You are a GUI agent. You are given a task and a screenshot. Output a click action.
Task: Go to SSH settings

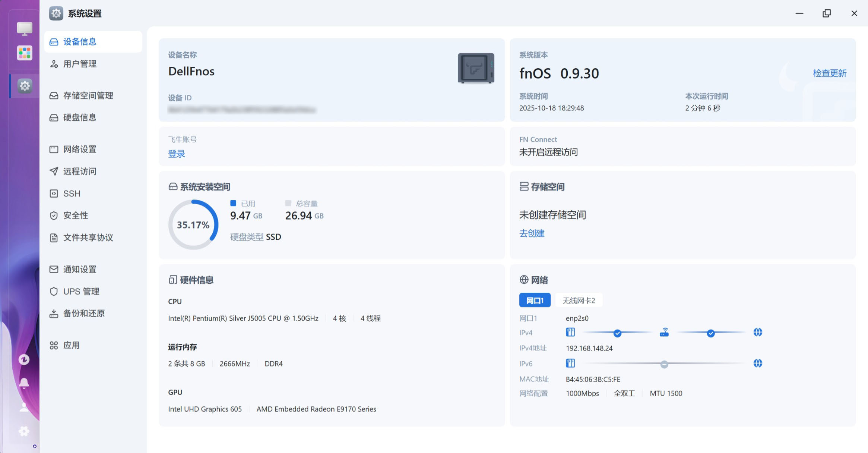[72, 194]
